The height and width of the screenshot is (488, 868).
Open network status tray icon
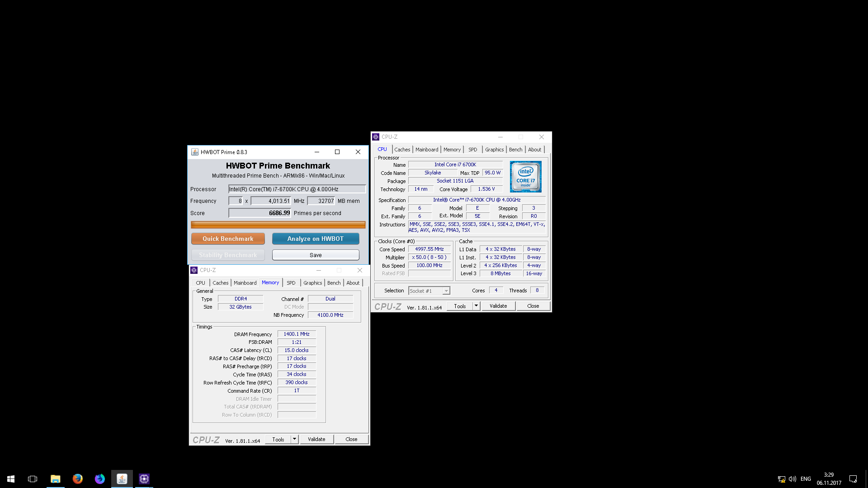pos(781,479)
